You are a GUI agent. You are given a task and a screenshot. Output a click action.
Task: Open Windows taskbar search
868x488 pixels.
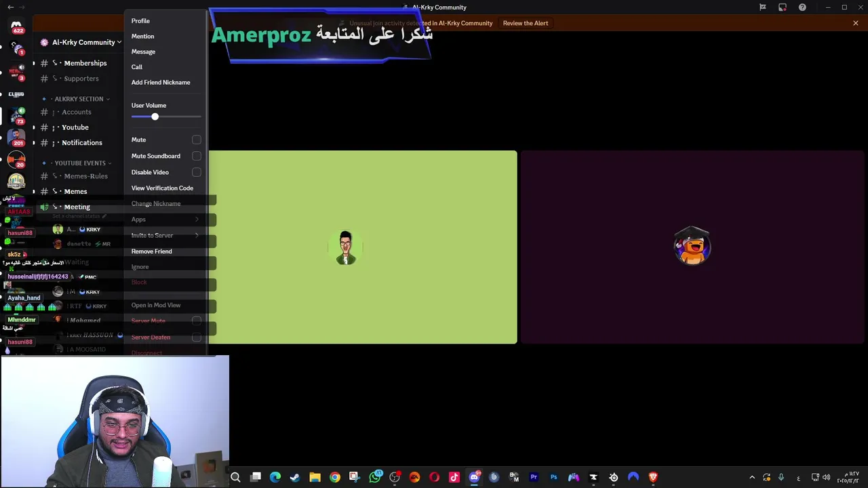pos(235,477)
